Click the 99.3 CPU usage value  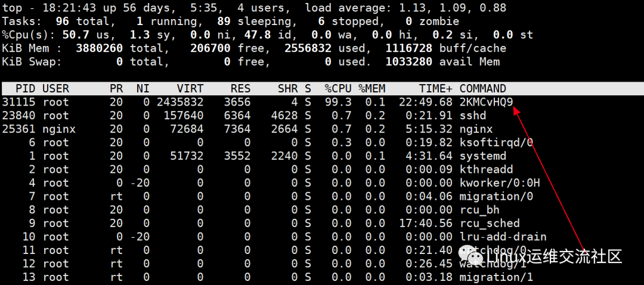pyautogui.click(x=338, y=102)
